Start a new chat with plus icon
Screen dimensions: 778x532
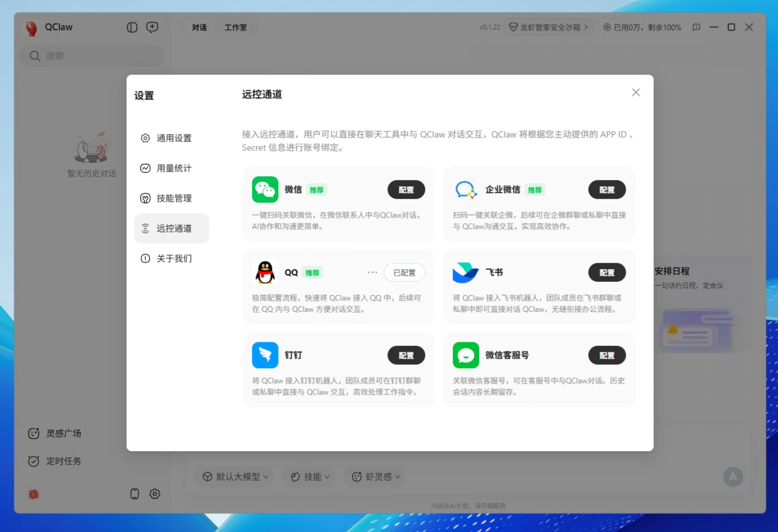point(152,27)
